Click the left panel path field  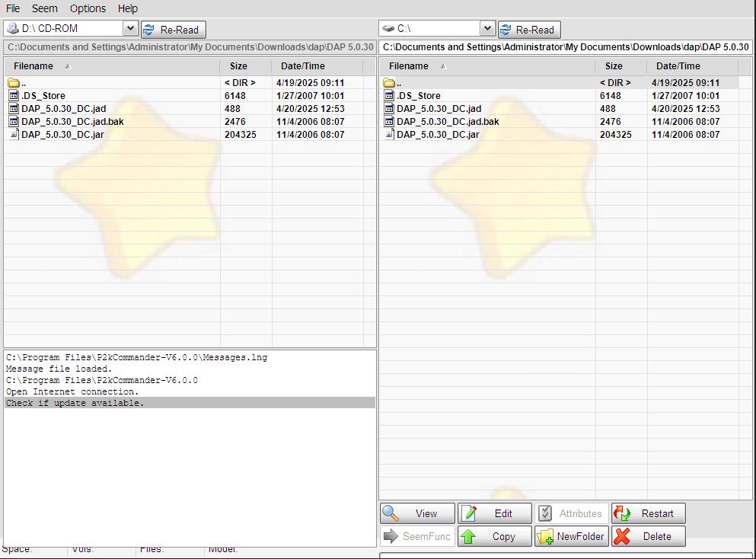190,47
